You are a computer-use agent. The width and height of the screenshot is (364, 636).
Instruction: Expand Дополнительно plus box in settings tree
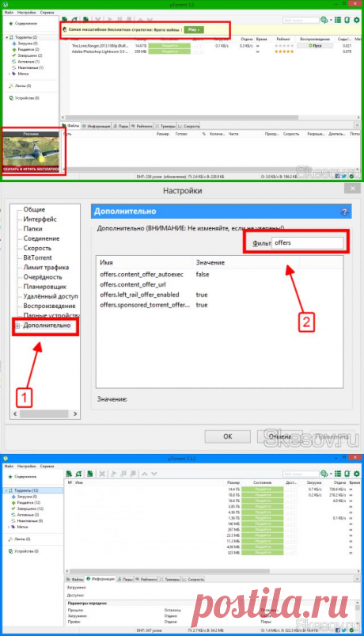click(17, 326)
